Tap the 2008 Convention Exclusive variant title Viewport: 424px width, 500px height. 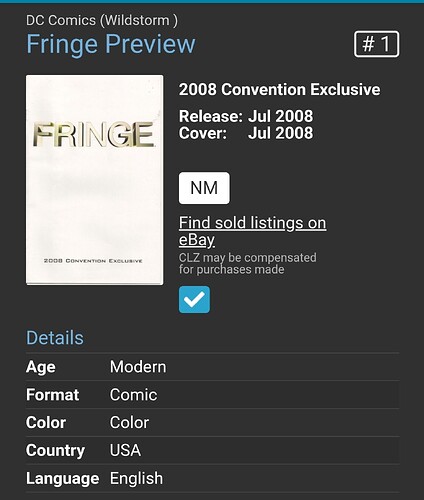pos(279,89)
